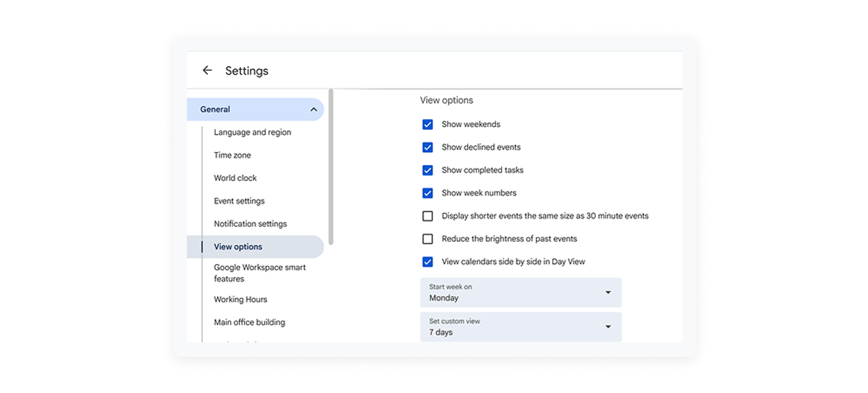
Task: Open Event settings
Action: coord(239,201)
